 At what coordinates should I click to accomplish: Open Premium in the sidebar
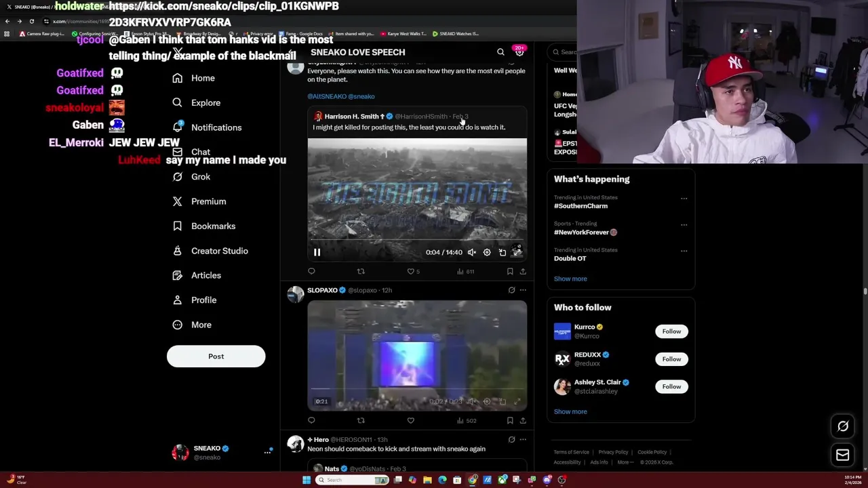click(x=199, y=201)
